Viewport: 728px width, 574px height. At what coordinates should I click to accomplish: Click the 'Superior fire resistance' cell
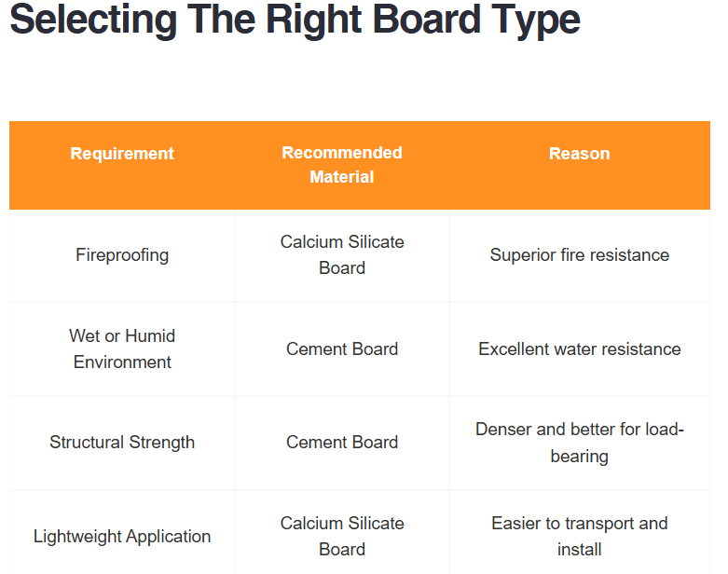579,255
